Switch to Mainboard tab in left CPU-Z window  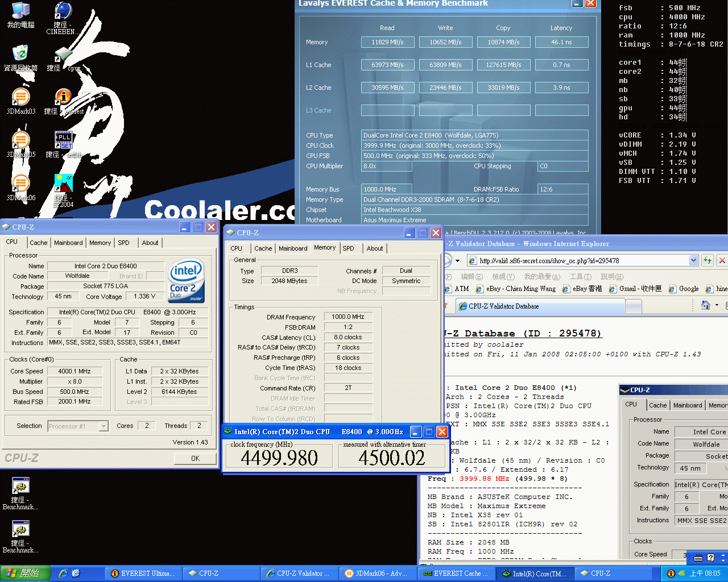click(x=68, y=243)
